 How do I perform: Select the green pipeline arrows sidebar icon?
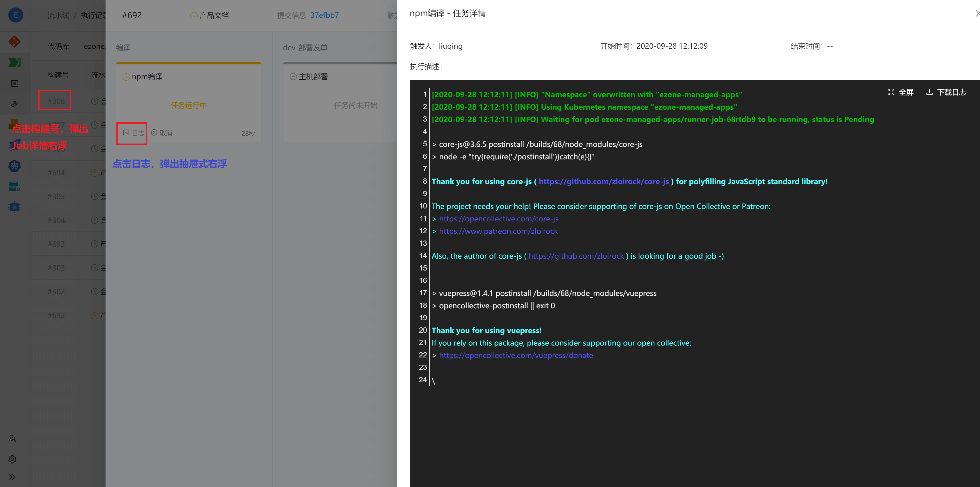click(x=14, y=62)
